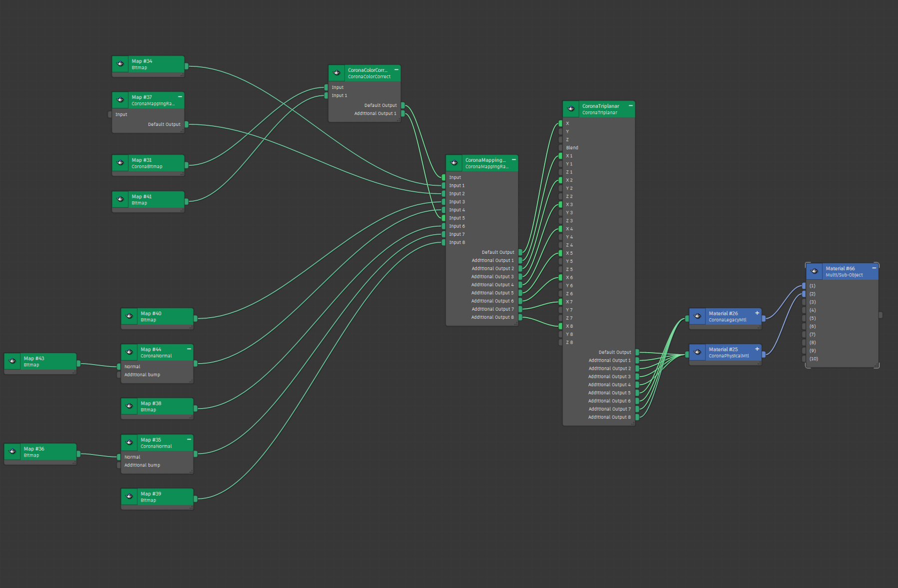The width and height of the screenshot is (898, 588).
Task: Collapse the CoronaColorCorrect node
Action: tap(396, 69)
